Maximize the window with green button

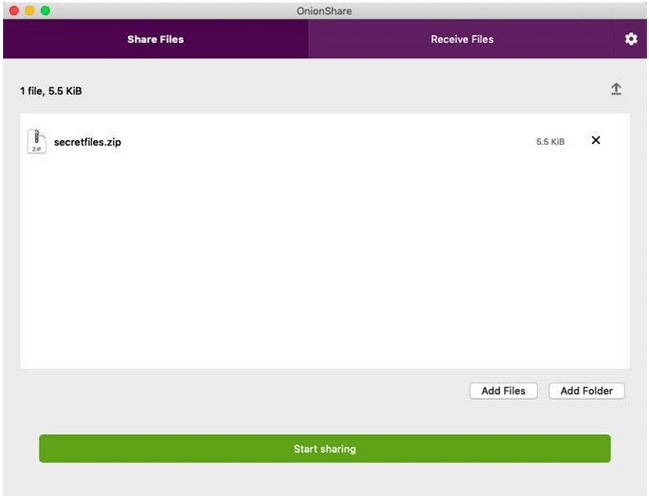tap(46, 10)
